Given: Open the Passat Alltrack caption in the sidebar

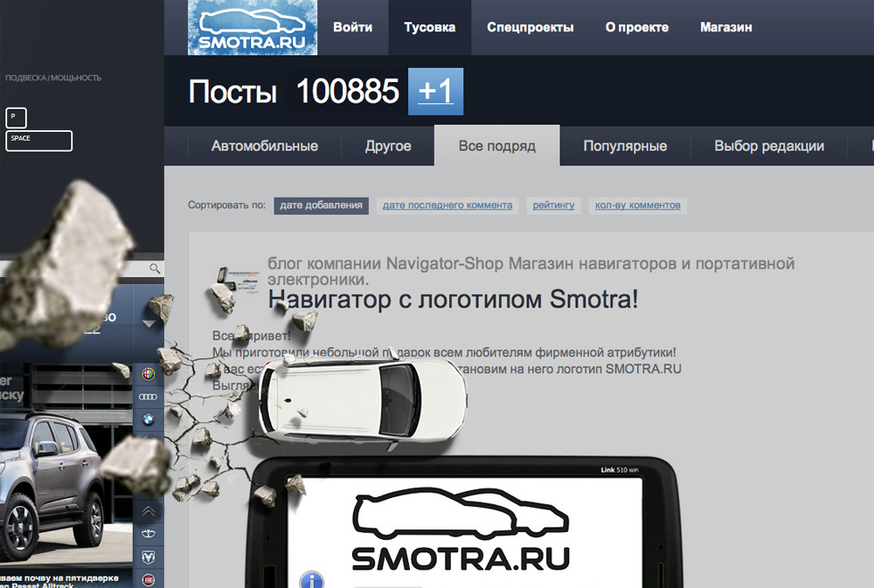Looking at the screenshot, I should click(59, 582).
